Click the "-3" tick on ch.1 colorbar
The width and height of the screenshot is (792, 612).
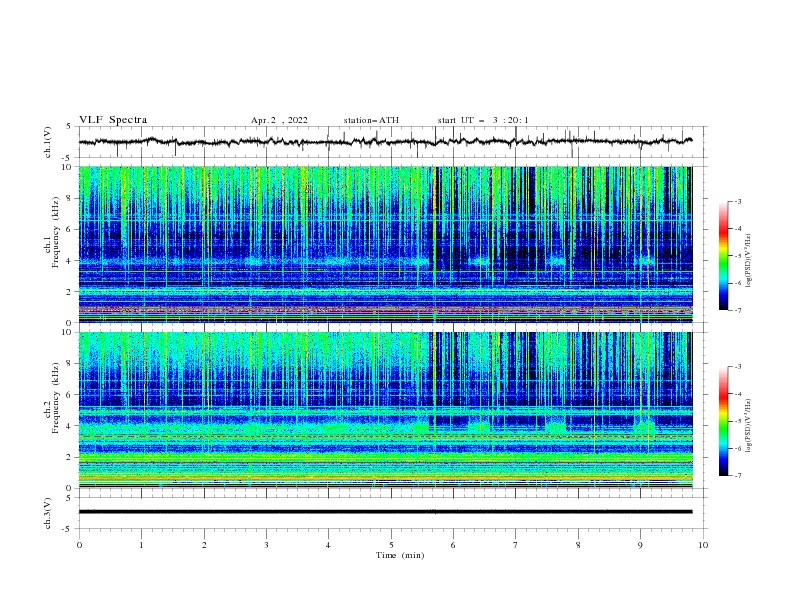pos(738,201)
